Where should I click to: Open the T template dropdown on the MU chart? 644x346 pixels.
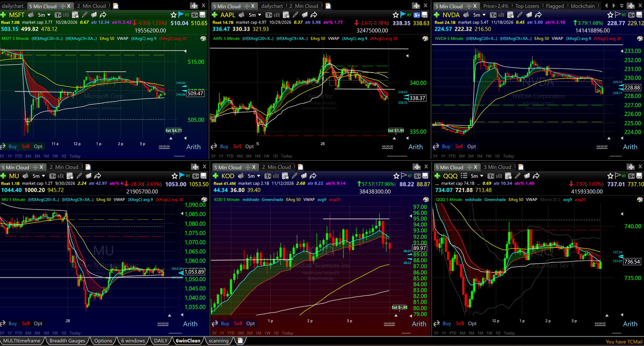point(53,176)
